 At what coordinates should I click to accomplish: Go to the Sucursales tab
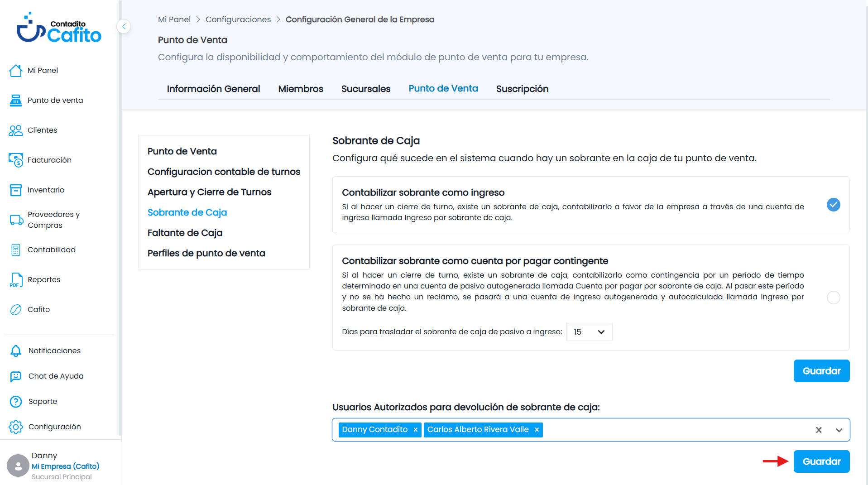[x=366, y=89]
